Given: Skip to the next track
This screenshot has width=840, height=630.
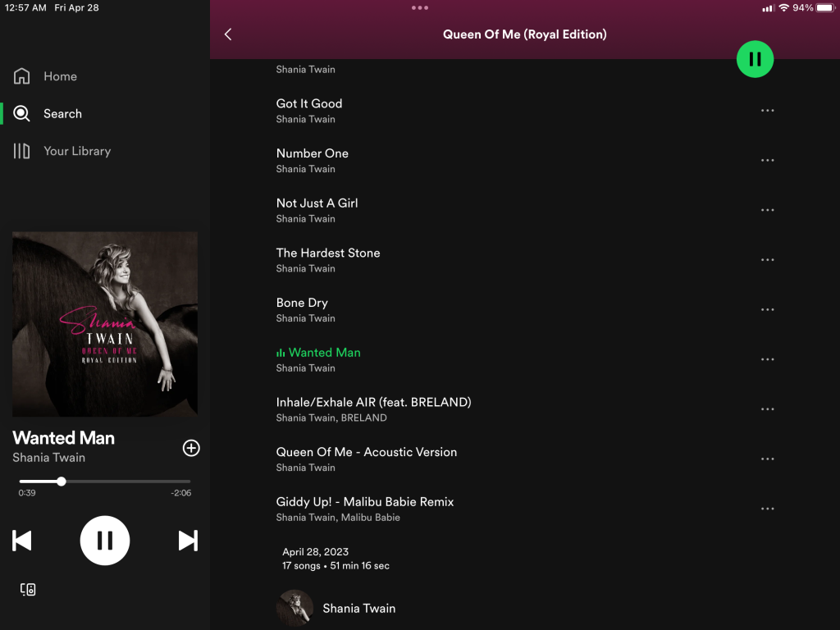Looking at the screenshot, I should 188,541.
